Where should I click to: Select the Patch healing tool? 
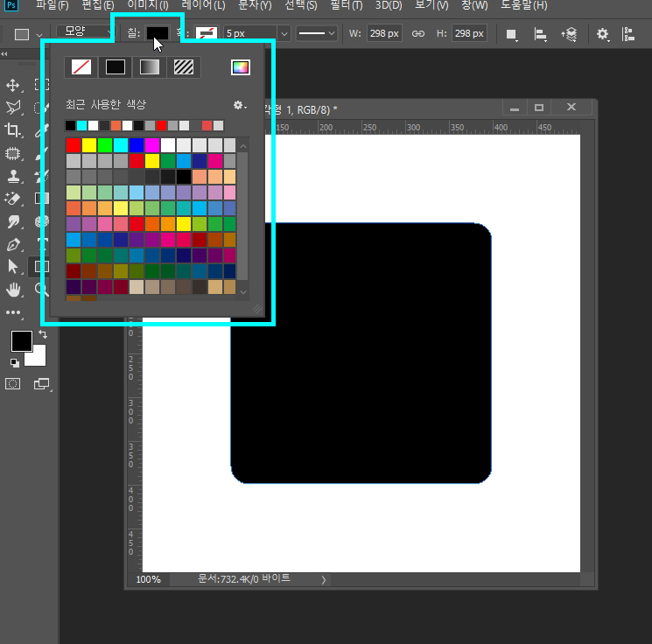pyautogui.click(x=13, y=153)
